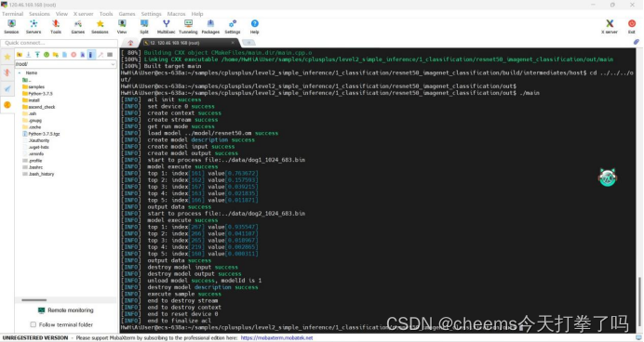Open the Games toolbar icon
Image resolution: width=644 pixels, height=342 pixels.
coord(77,26)
